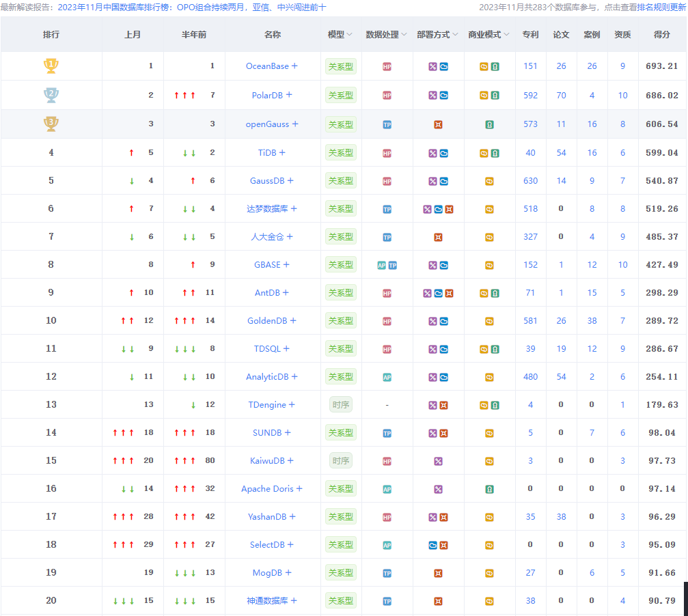This screenshot has height=616, width=688.
Task: Click paper count 70 for PolarDB
Action: pos(561,95)
